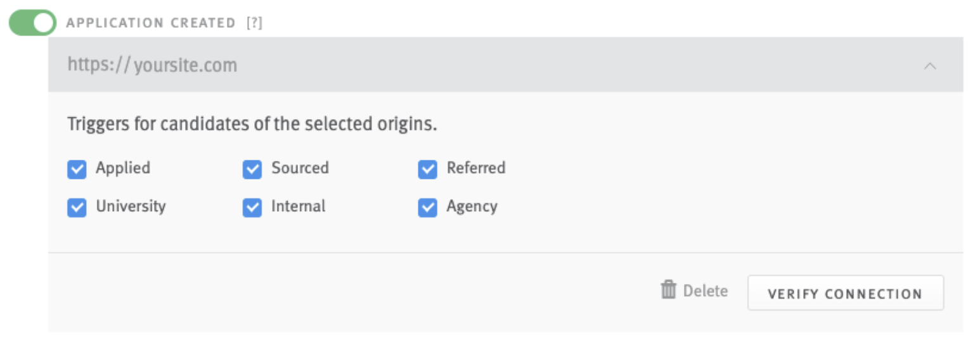Disable the Application Created toggle switch
980x350 pixels.
pos(33,23)
